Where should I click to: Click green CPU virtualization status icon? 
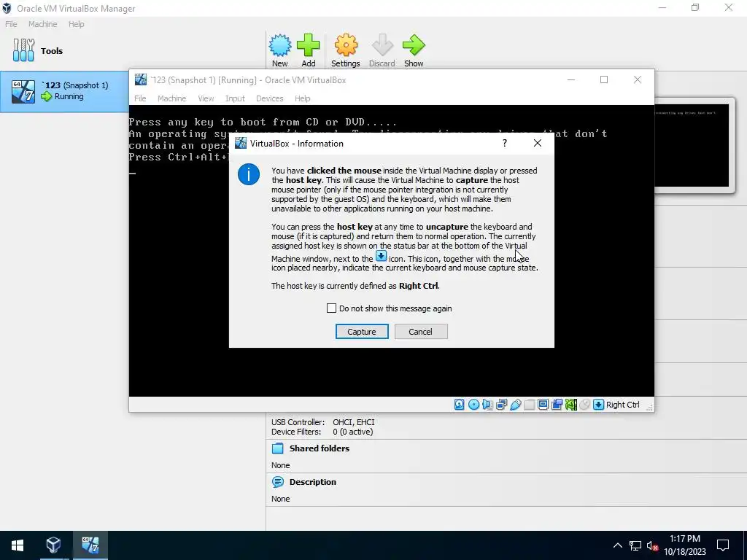tap(570, 404)
